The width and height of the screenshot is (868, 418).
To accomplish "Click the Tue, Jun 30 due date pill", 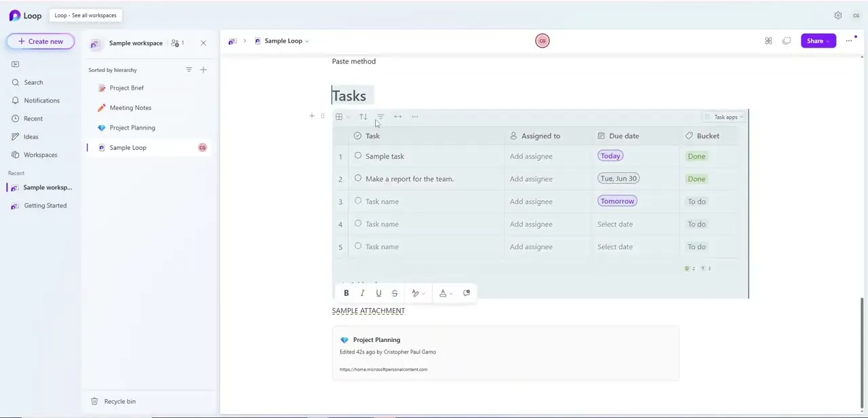I will click(x=618, y=178).
